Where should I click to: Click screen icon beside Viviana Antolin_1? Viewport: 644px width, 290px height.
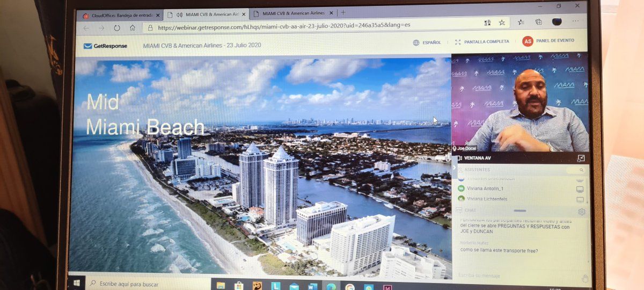point(580,189)
